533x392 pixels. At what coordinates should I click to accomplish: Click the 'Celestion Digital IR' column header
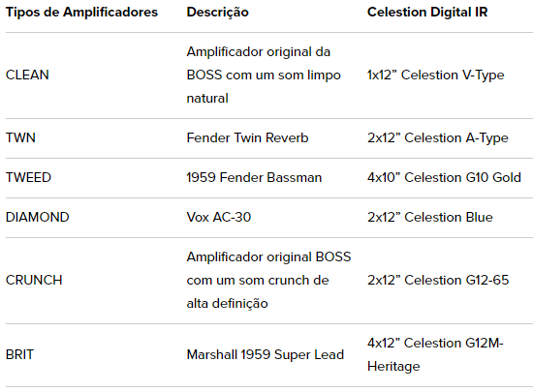tap(427, 13)
